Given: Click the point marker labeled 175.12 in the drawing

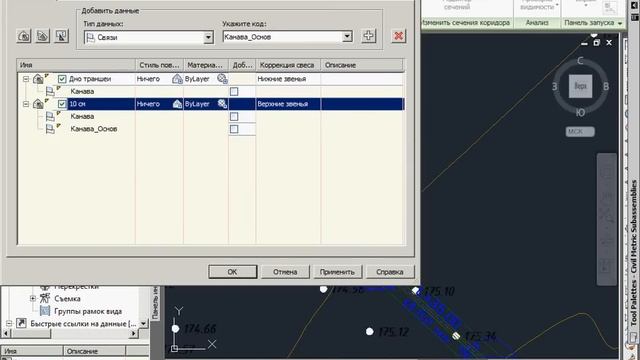Looking at the screenshot, I should point(369,331).
